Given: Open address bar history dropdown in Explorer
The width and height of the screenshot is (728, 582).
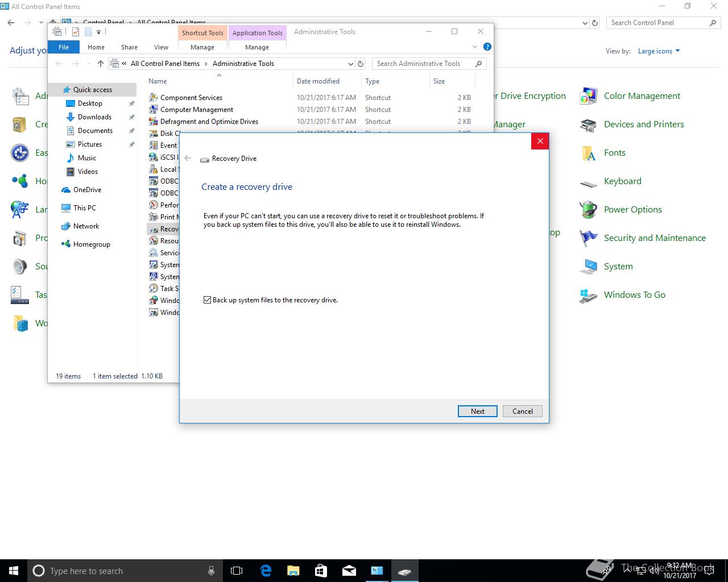Looking at the screenshot, I should coord(350,64).
